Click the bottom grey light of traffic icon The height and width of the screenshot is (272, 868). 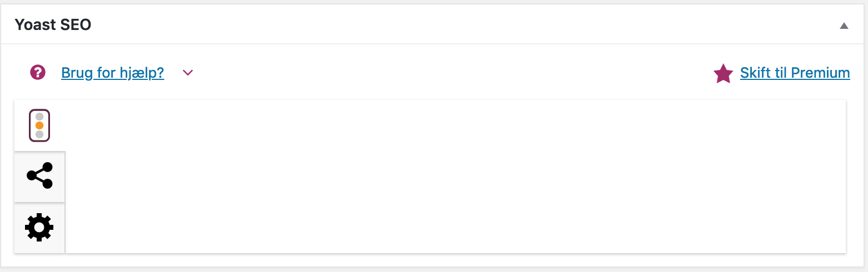39,134
